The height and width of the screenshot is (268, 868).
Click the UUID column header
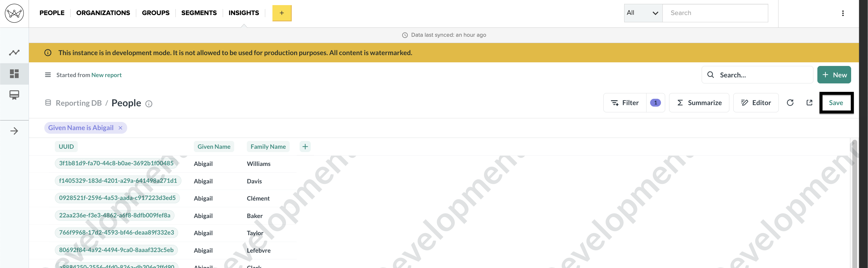click(x=66, y=146)
